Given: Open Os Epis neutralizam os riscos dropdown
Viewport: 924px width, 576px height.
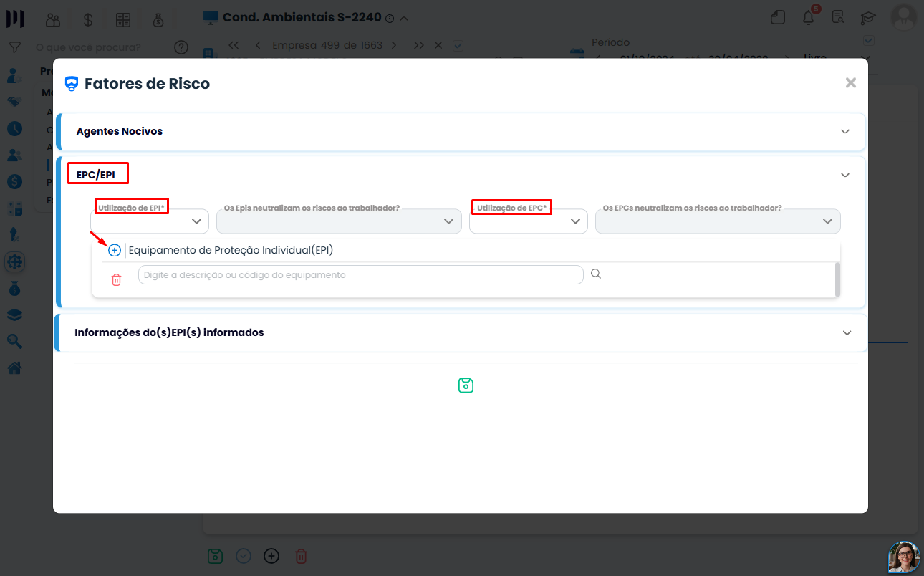Looking at the screenshot, I should tap(339, 221).
